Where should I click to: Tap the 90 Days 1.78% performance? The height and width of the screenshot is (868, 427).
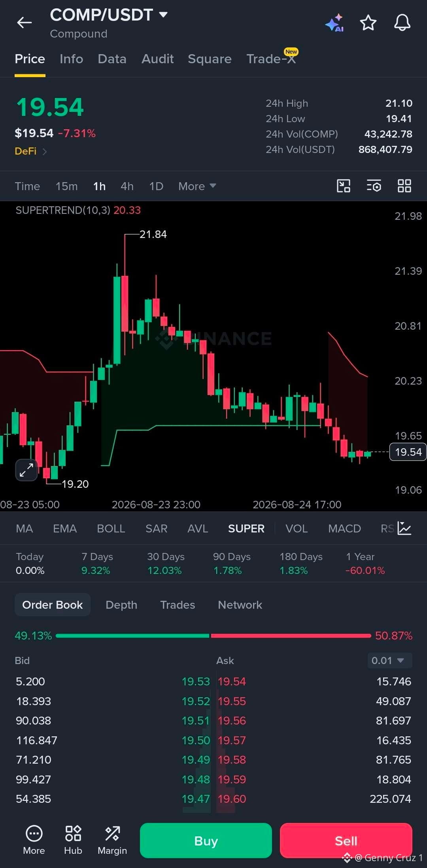pyautogui.click(x=232, y=563)
